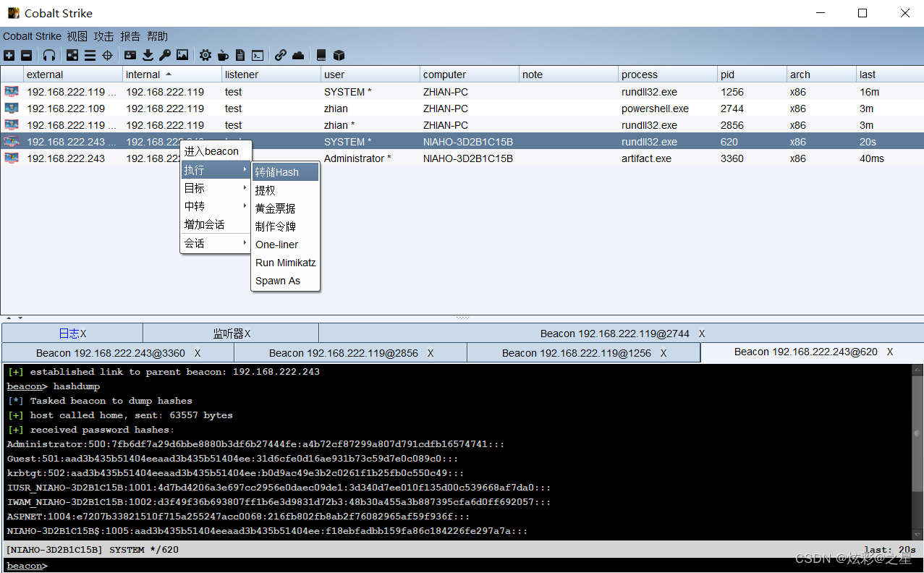Image resolution: width=924 pixels, height=573 pixels.
Task: Switch to the pivot graph view icon
Action: click(x=72, y=55)
